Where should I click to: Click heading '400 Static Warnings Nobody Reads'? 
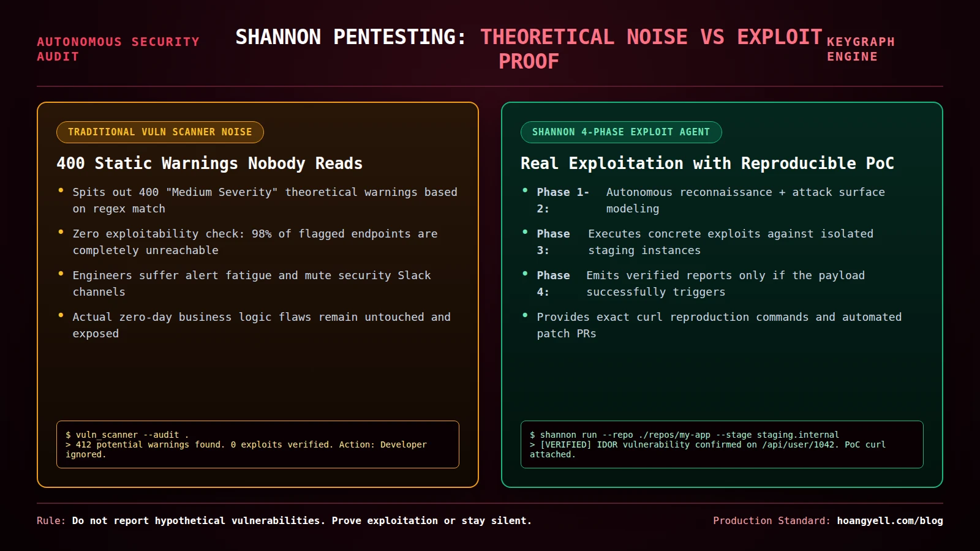pos(209,163)
